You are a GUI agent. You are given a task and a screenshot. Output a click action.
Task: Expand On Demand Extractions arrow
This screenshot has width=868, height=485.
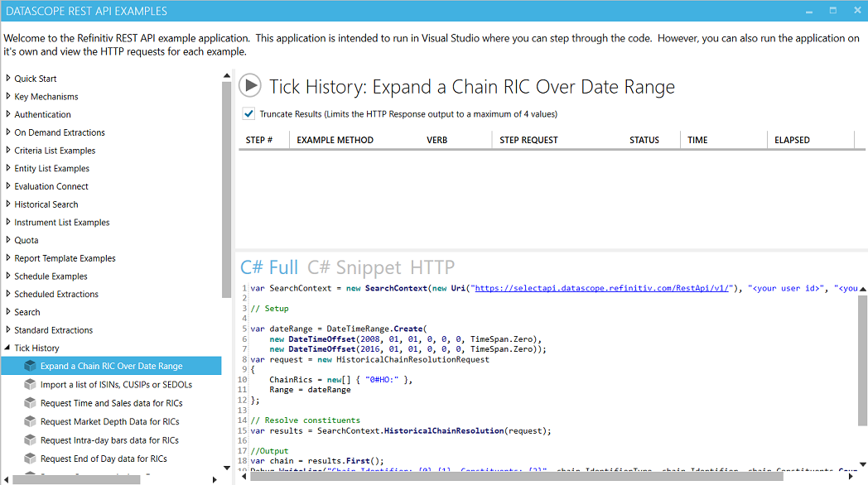pyautogui.click(x=8, y=132)
